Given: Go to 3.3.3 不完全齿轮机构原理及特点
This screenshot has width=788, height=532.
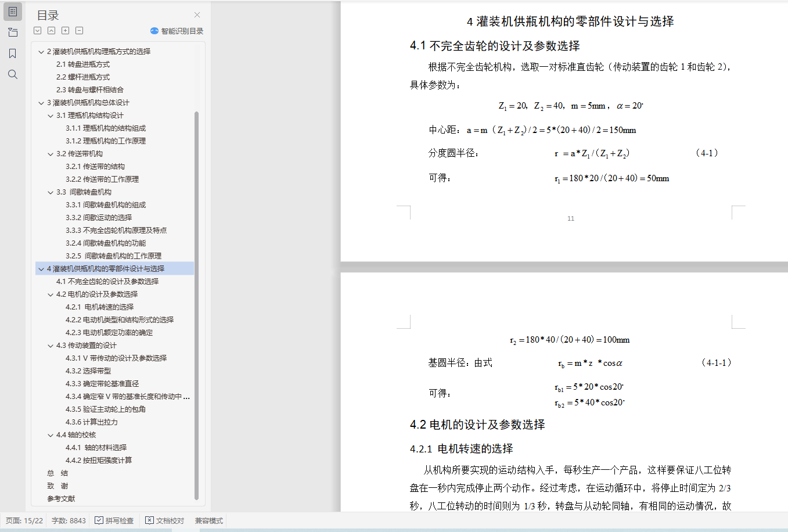Looking at the screenshot, I should 116,231.
